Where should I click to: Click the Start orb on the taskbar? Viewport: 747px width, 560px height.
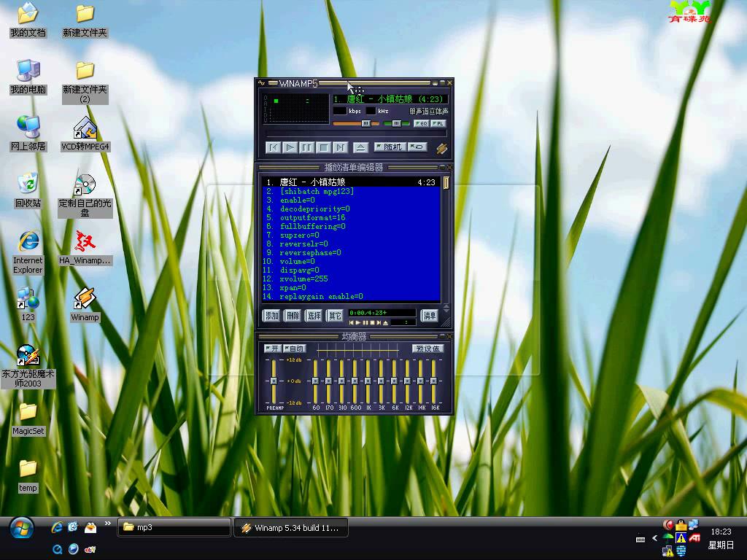pyautogui.click(x=21, y=529)
